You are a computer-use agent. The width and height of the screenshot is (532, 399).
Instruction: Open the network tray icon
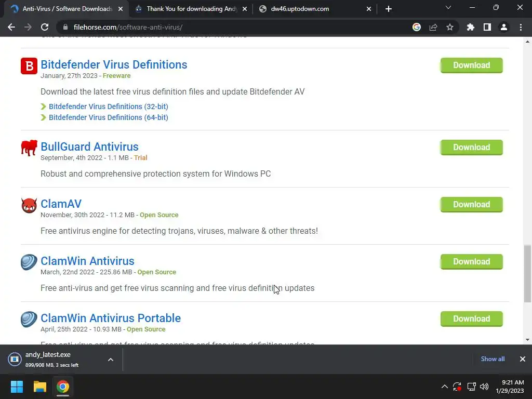(471, 387)
